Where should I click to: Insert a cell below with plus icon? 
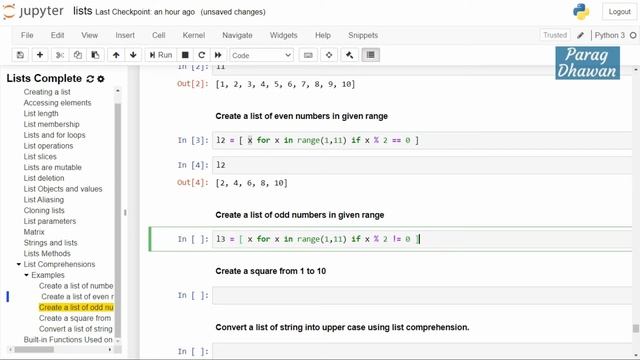coord(40,55)
